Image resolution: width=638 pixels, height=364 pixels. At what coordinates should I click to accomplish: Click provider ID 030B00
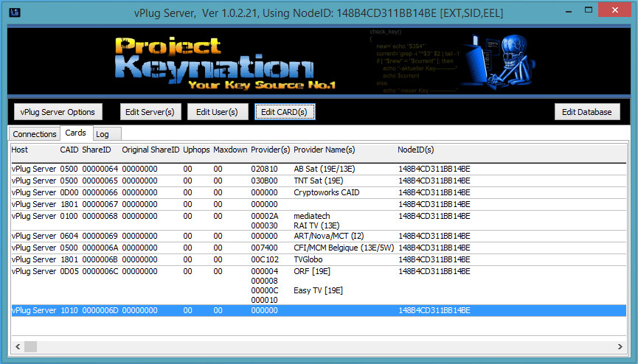(265, 181)
